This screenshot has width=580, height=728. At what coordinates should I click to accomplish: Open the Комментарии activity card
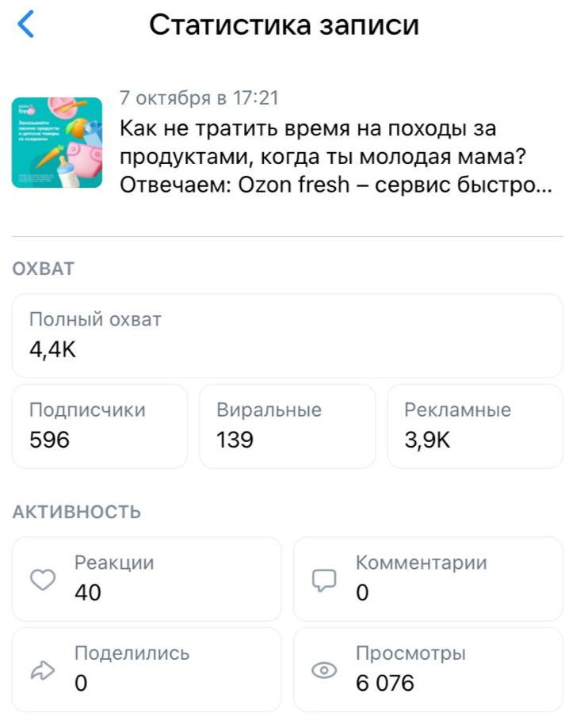pyautogui.click(x=428, y=578)
